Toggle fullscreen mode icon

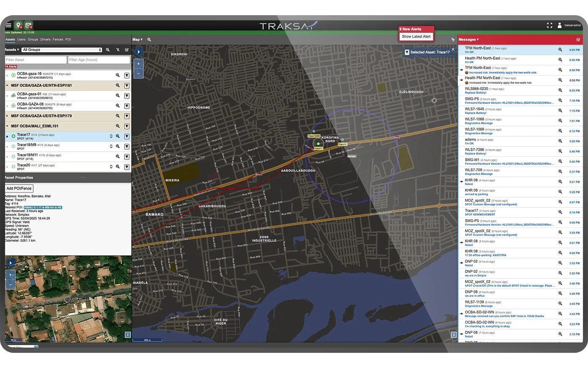(550, 26)
